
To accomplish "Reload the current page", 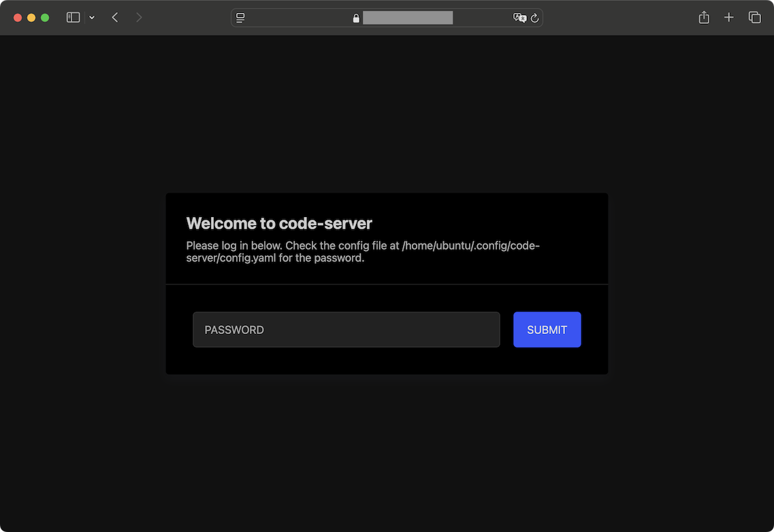I will tap(535, 18).
